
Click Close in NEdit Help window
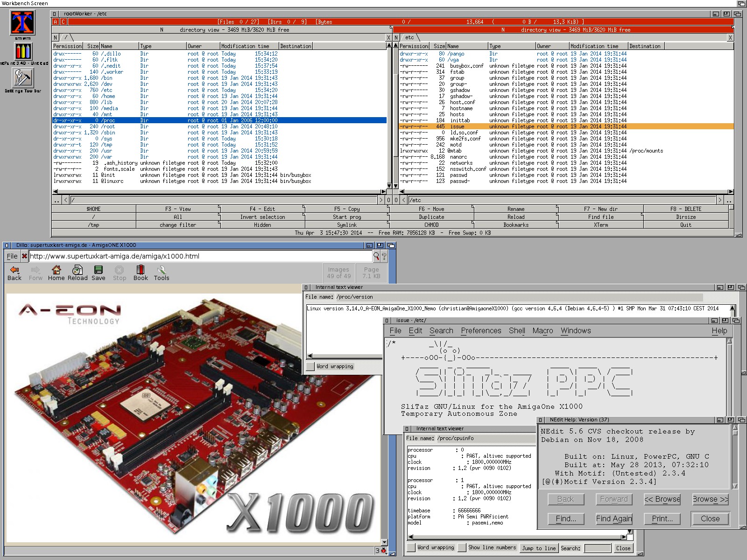click(x=710, y=518)
